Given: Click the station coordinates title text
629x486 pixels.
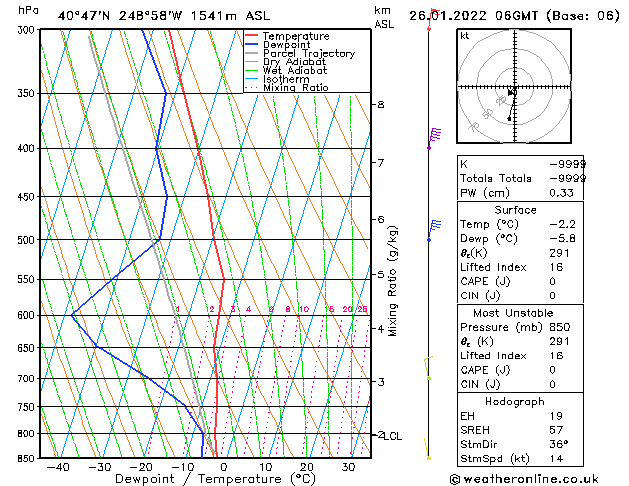Looking at the screenshot, I should pos(164,16).
